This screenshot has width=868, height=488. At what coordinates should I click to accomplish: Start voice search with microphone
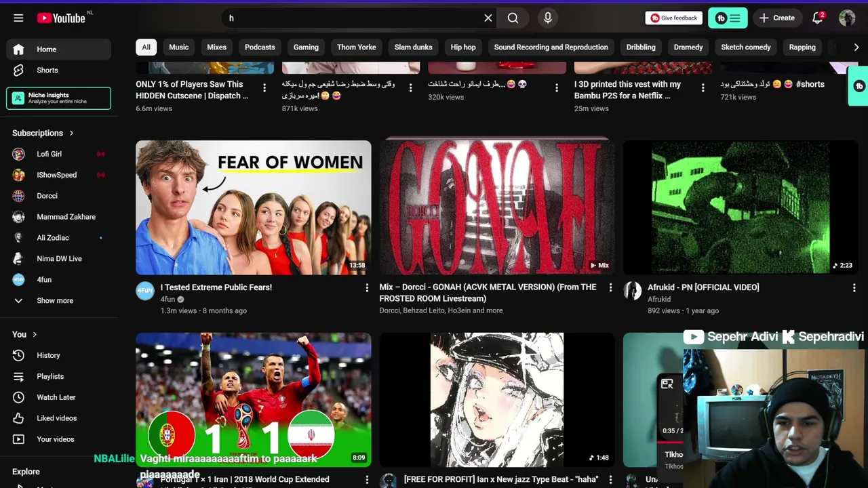tap(548, 18)
